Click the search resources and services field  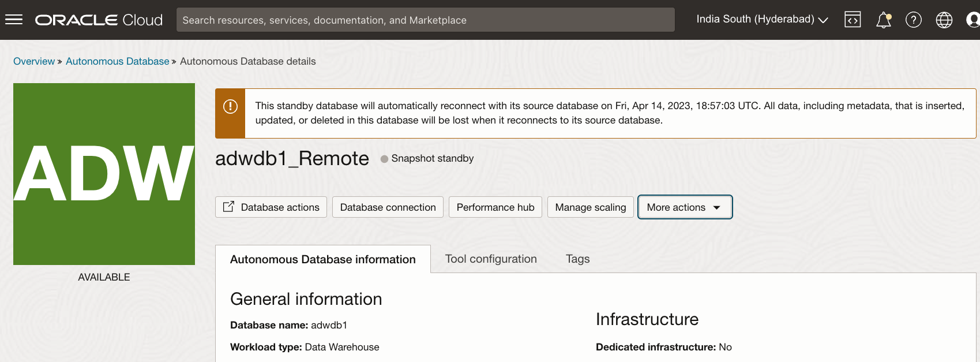pyautogui.click(x=425, y=20)
